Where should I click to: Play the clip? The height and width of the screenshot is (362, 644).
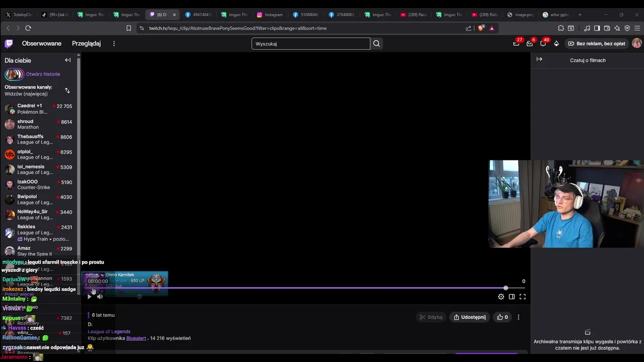click(x=89, y=297)
